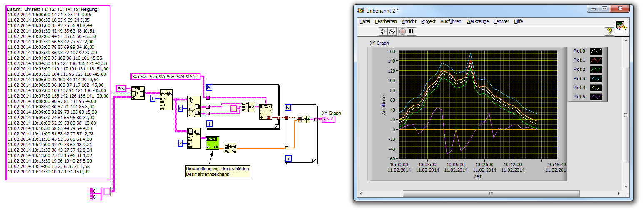Viewport: 644px width, 213px height.
Task: Open the Werkzeuge menu
Action: coord(477,21)
